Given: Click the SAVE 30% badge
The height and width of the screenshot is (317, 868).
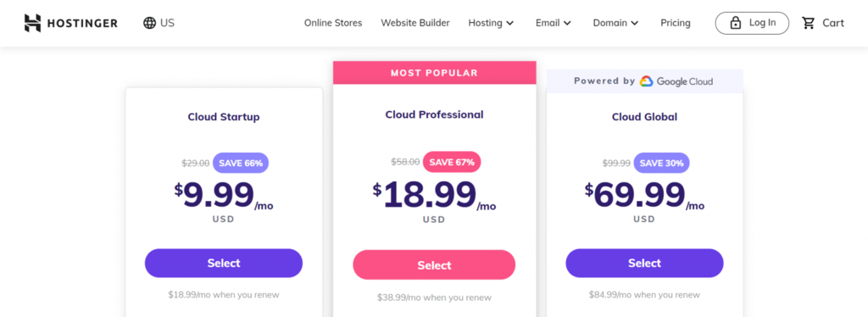Looking at the screenshot, I should [661, 163].
